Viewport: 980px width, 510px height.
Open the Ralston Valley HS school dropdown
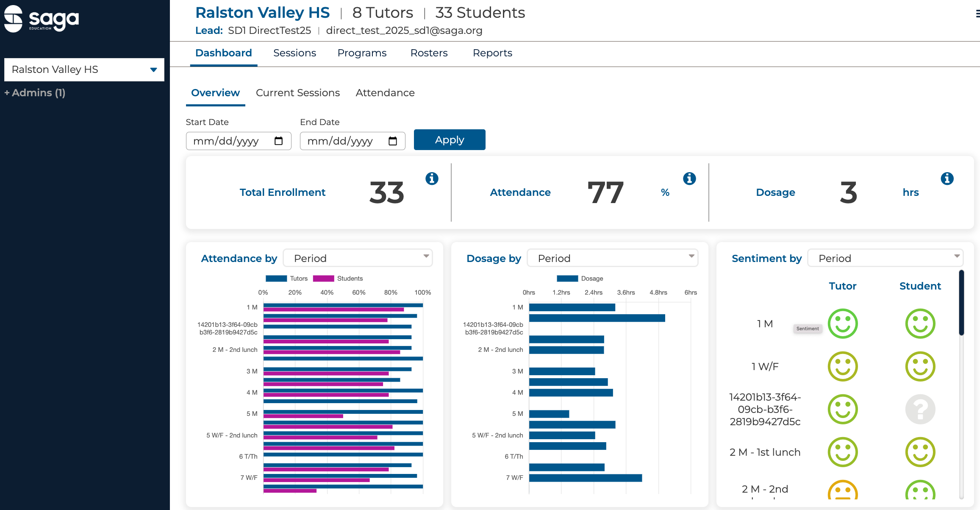point(84,70)
